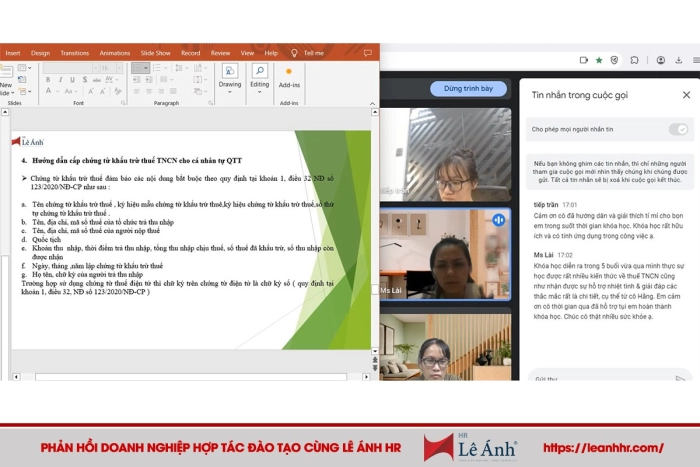The height and width of the screenshot is (467, 700).
Task: Switch to the Transitions ribbon tab
Action: point(74,53)
